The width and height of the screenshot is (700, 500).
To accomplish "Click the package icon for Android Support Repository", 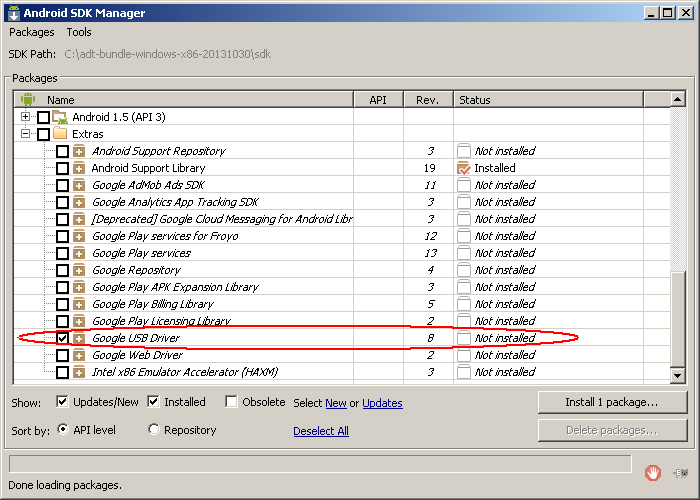I will pyautogui.click(x=79, y=151).
